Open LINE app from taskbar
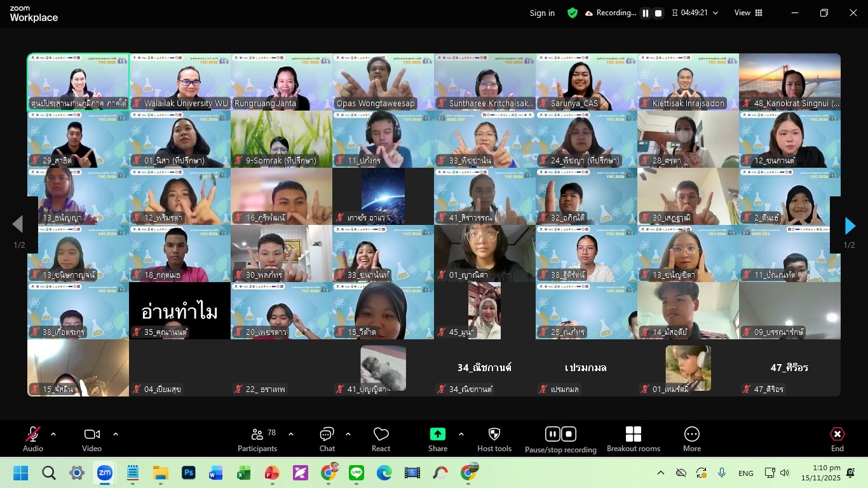Screen dimensions: 868x488 tap(356, 473)
